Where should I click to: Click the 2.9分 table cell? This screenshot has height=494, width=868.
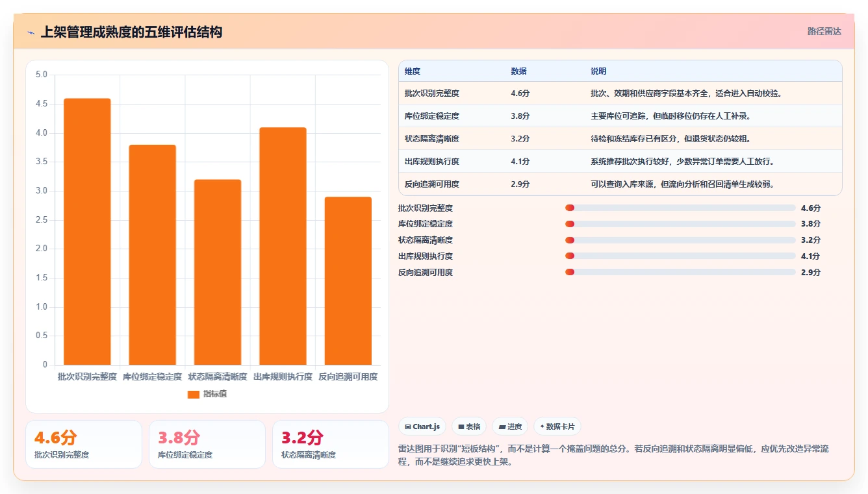click(520, 184)
